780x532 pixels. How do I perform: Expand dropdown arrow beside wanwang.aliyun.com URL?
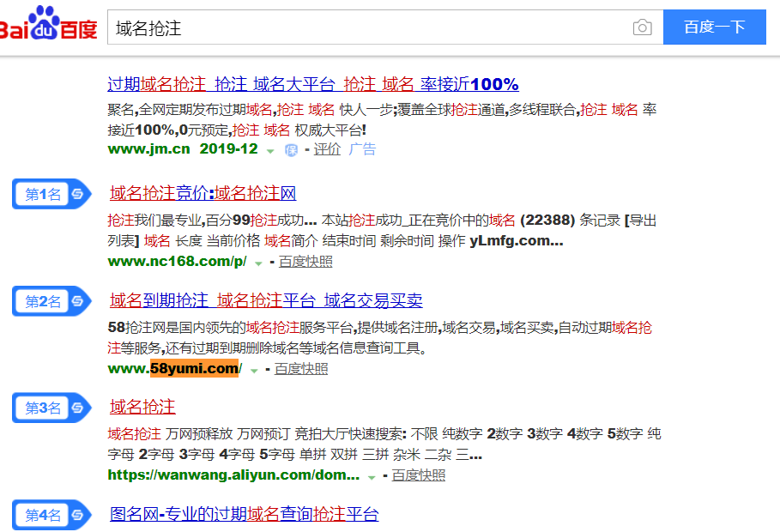[371, 477]
